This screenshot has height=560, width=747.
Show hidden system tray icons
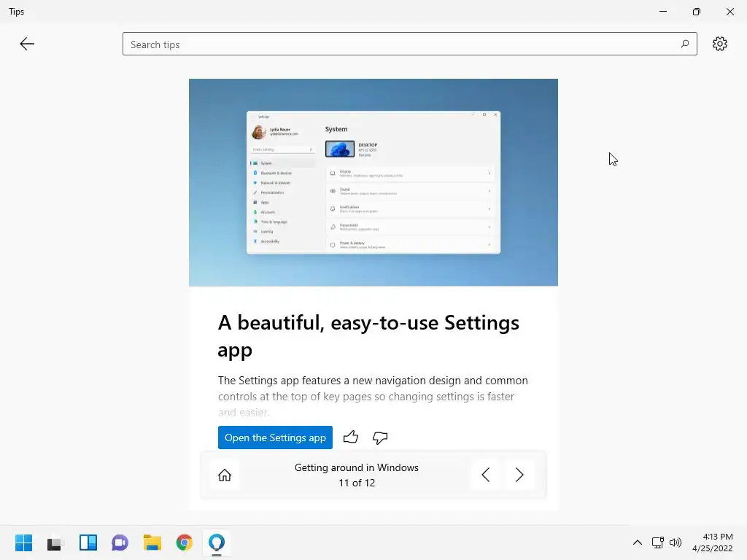coord(638,542)
